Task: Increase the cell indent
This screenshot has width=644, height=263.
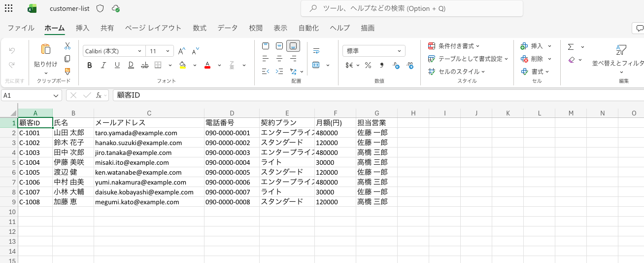Action: coord(279,72)
